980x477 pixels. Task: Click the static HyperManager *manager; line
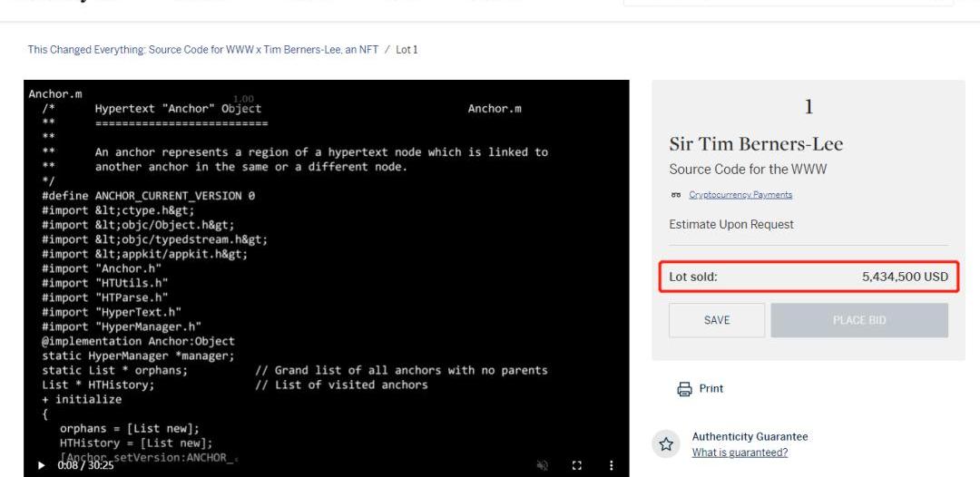(138, 355)
